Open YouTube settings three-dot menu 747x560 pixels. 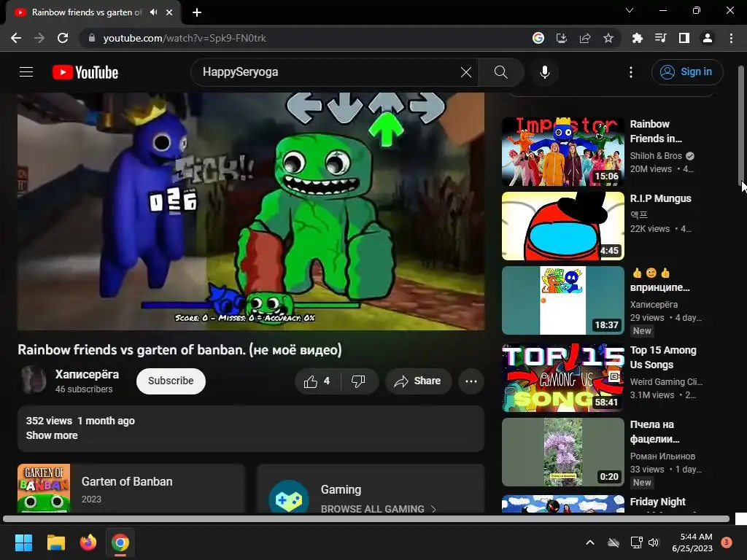coord(631,72)
